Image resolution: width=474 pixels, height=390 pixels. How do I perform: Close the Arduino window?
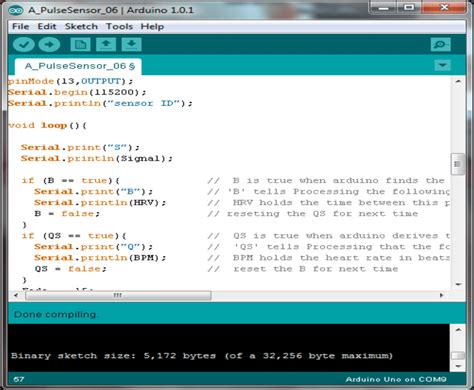coord(444,7)
